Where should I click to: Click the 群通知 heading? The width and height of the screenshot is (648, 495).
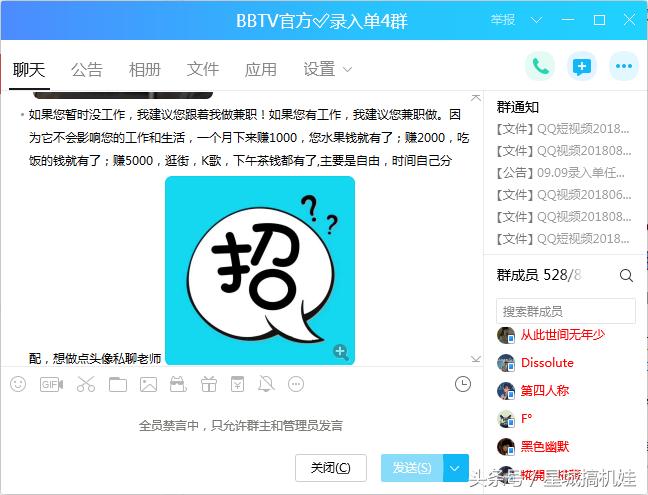(x=517, y=107)
